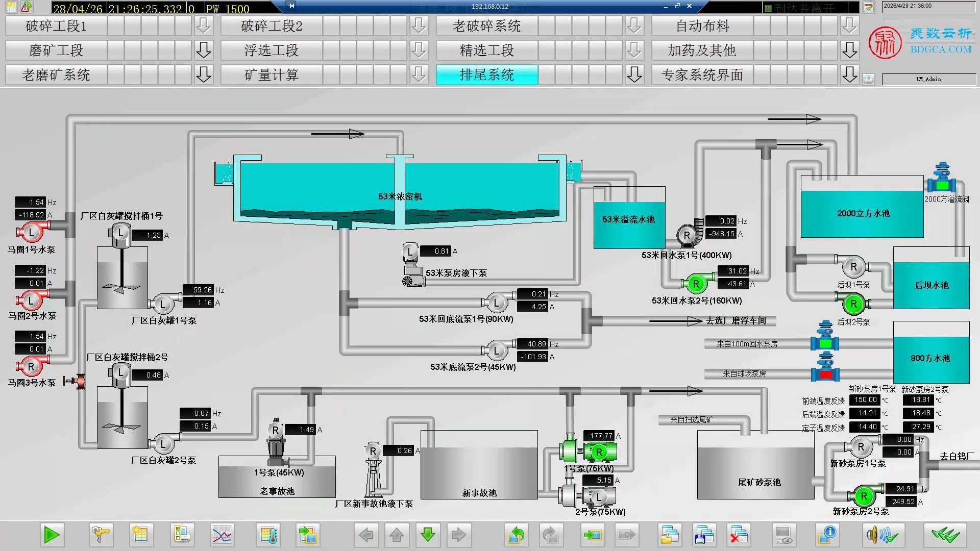Click the 1号泵(45KW) submersible pump symbol
This screenshot has height=551, width=980.
click(x=276, y=442)
